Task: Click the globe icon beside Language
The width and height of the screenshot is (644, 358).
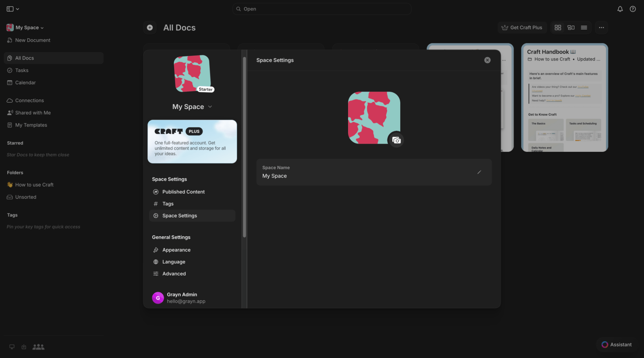Action: point(156,262)
